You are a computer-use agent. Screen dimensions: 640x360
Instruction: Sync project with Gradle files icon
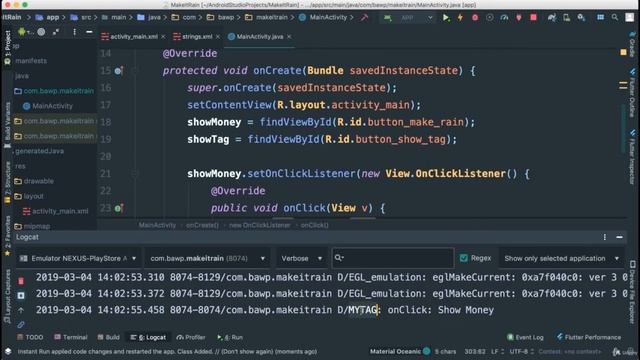552,18
